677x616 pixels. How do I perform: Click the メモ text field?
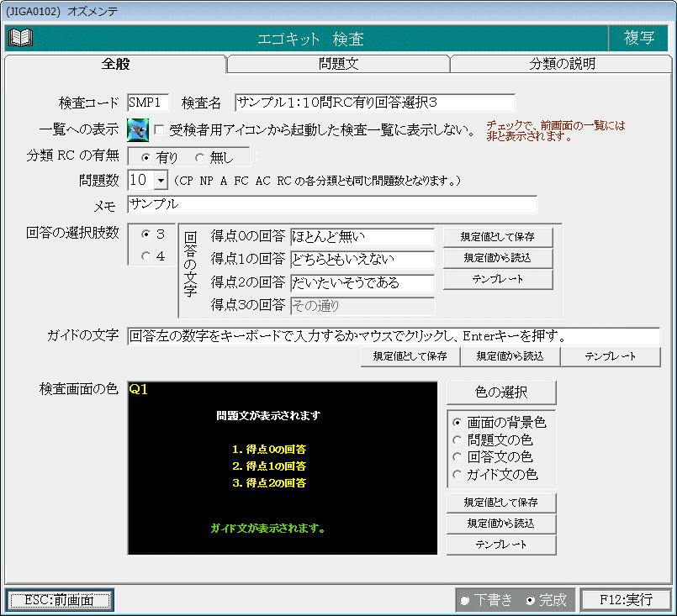tap(331, 204)
